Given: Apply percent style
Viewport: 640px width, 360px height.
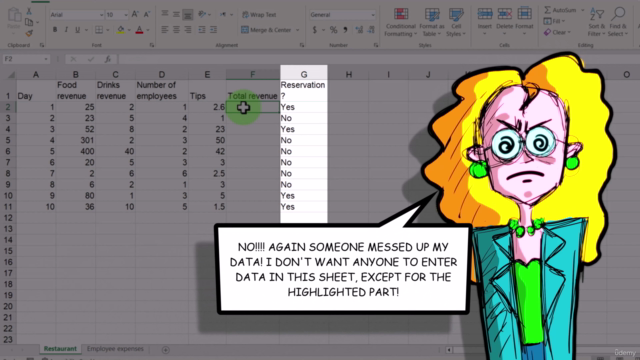Looking at the screenshot, I should (333, 30).
